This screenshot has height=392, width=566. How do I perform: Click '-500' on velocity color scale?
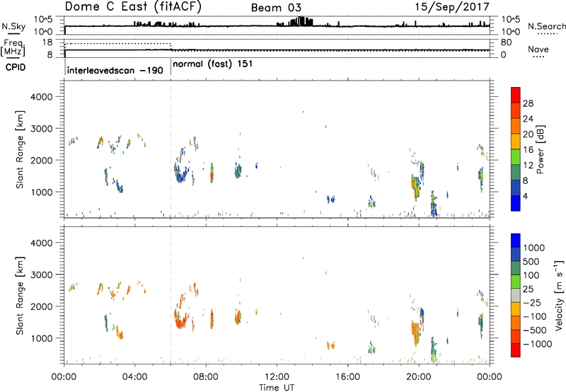coord(534,330)
